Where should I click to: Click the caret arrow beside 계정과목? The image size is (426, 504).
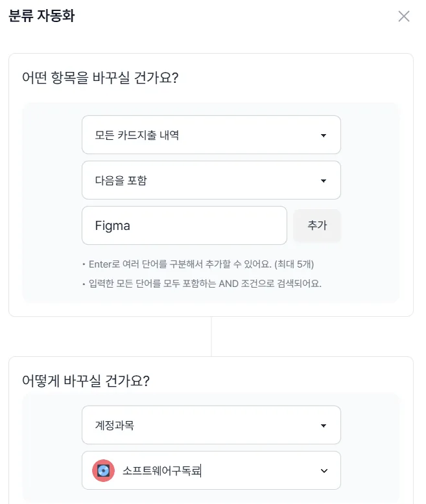[x=324, y=426]
